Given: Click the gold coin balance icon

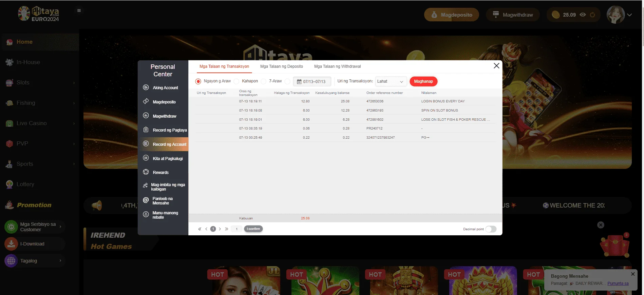Looking at the screenshot, I should (x=556, y=15).
